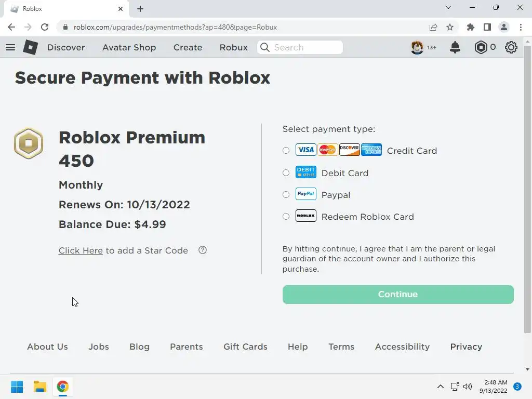The width and height of the screenshot is (532, 399).
Task: Click the Discover card logo
Action: click(350, 150)
